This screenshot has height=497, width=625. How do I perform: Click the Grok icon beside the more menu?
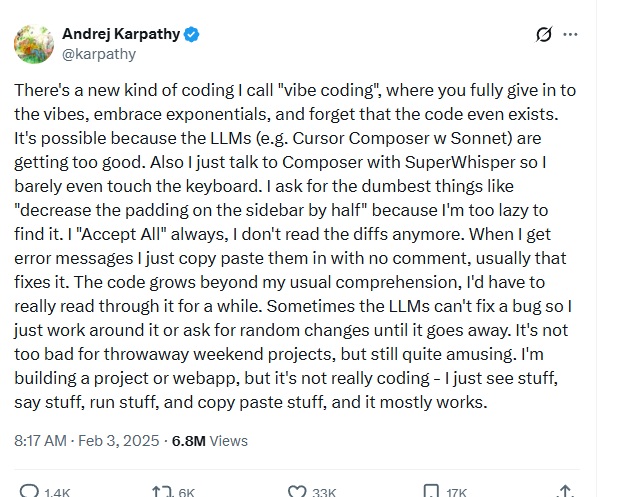[544, 35]
